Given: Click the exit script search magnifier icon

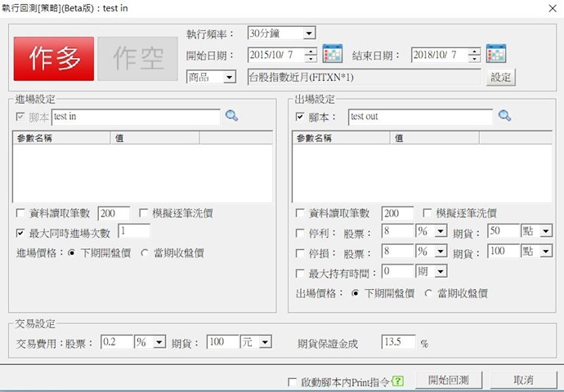Looking at the screenshot, I should pyautogui.click(x=504, y=117).
